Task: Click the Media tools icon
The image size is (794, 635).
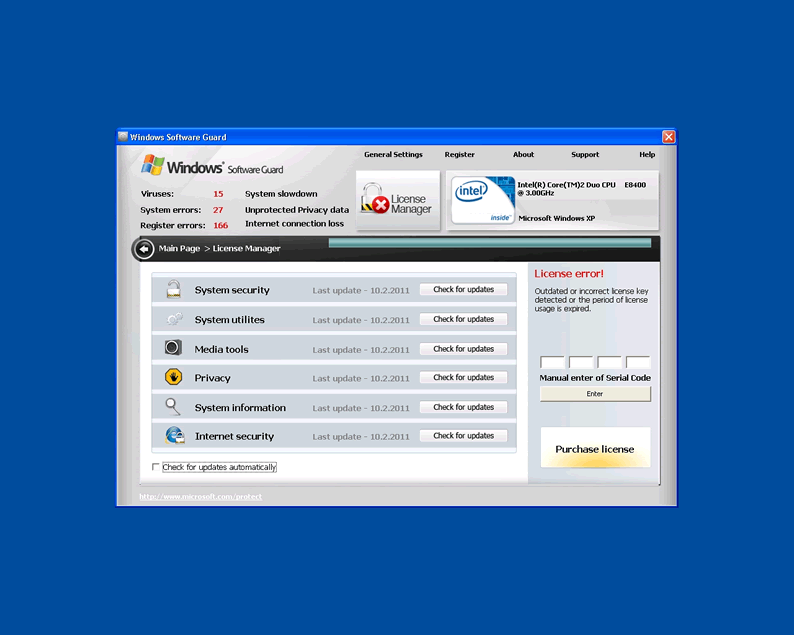Action: (x=173, y=348)
